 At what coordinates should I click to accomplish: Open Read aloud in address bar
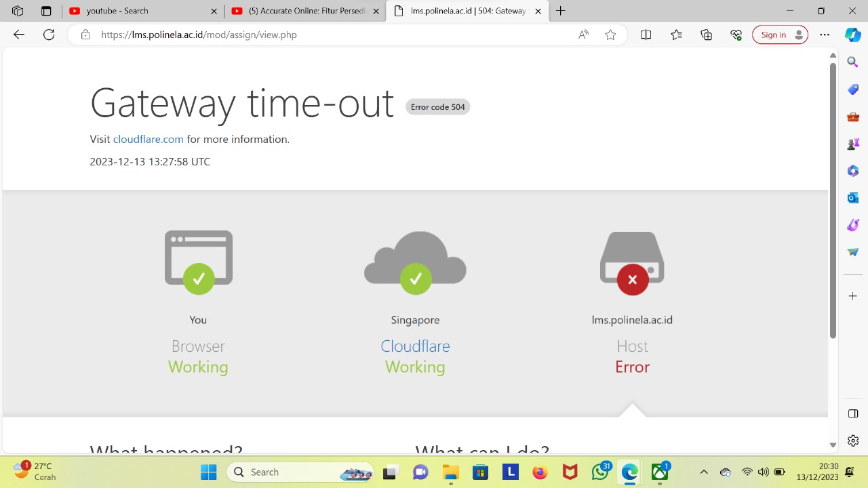(x=583, y=35)
